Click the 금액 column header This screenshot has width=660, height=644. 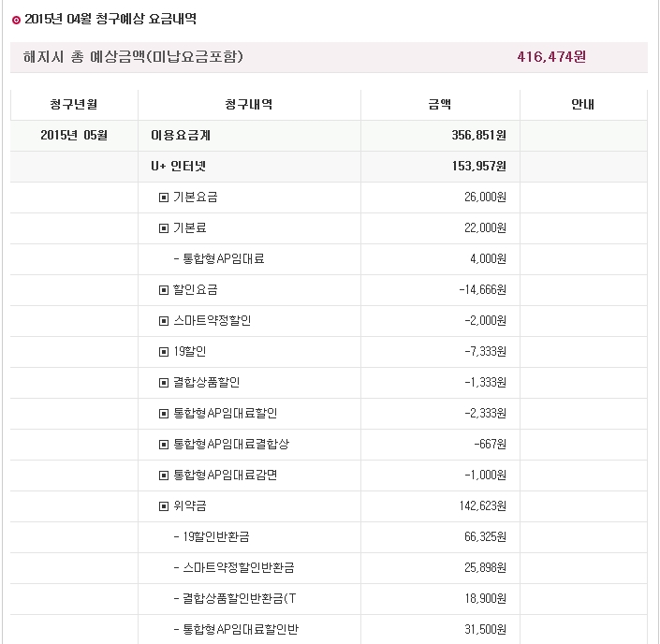pyautogui.click(x=438, y=105)
